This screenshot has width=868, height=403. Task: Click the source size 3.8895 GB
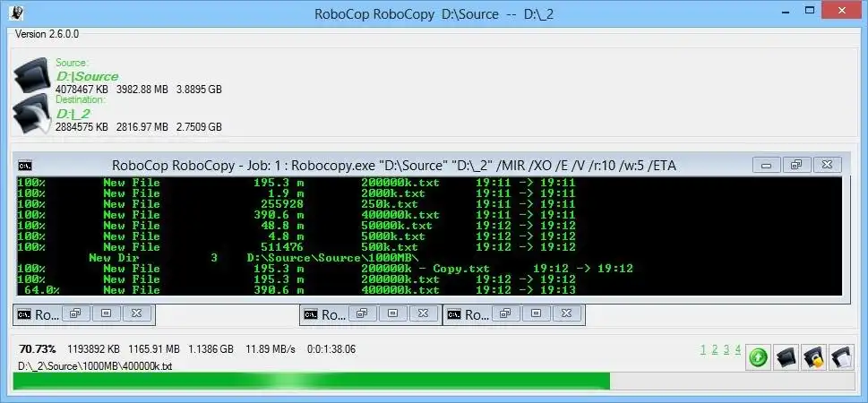click(x=199, y=90)
